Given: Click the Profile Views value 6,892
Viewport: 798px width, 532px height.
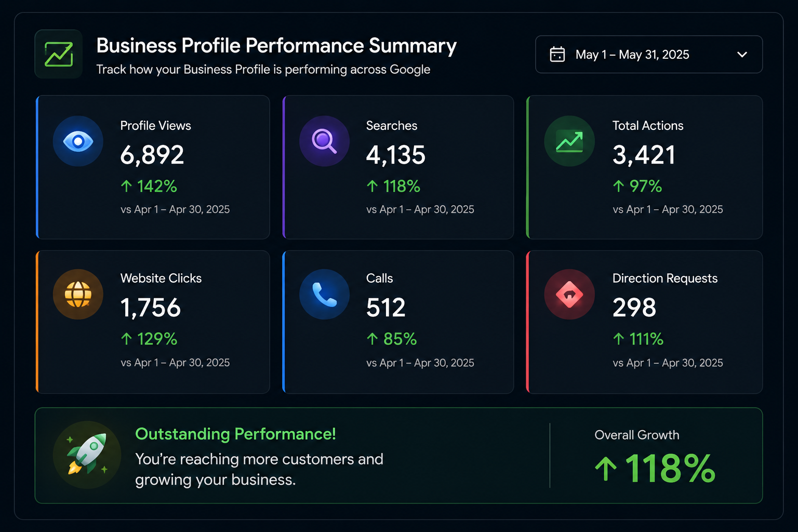Looking at the screenshot, I should (152, 155).
